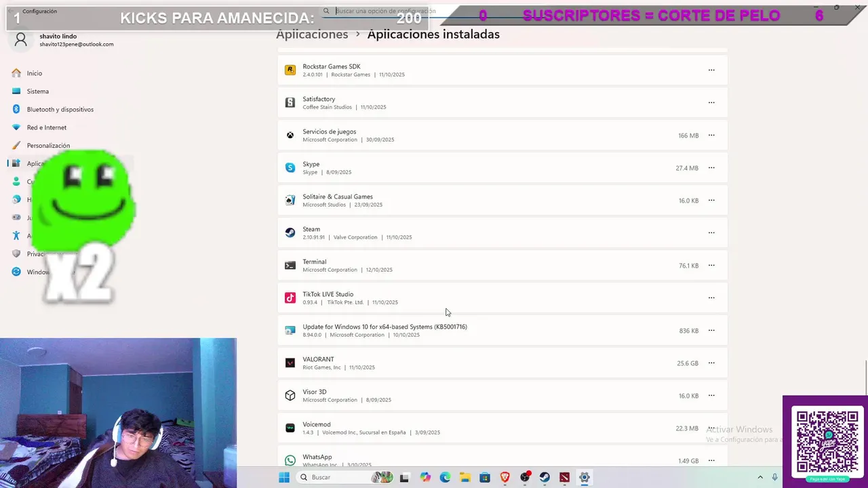868x488 pixels.
Task: Open more options for Terminal
Action: point(711,265)
